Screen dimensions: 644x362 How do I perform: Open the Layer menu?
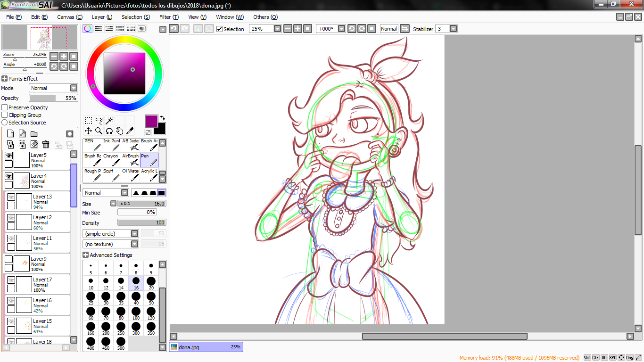(102, 17)
